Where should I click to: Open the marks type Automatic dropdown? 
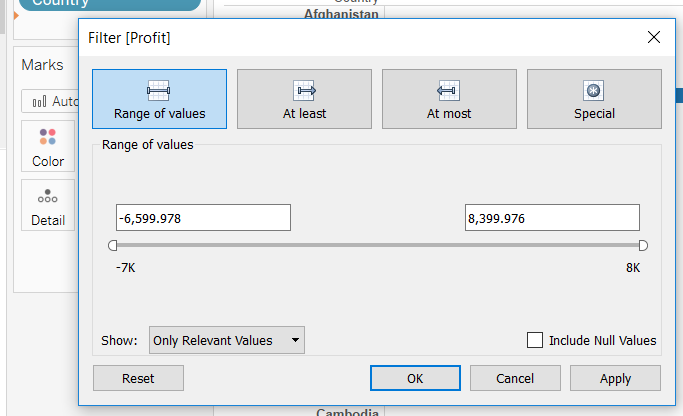(x=50, y=101)
